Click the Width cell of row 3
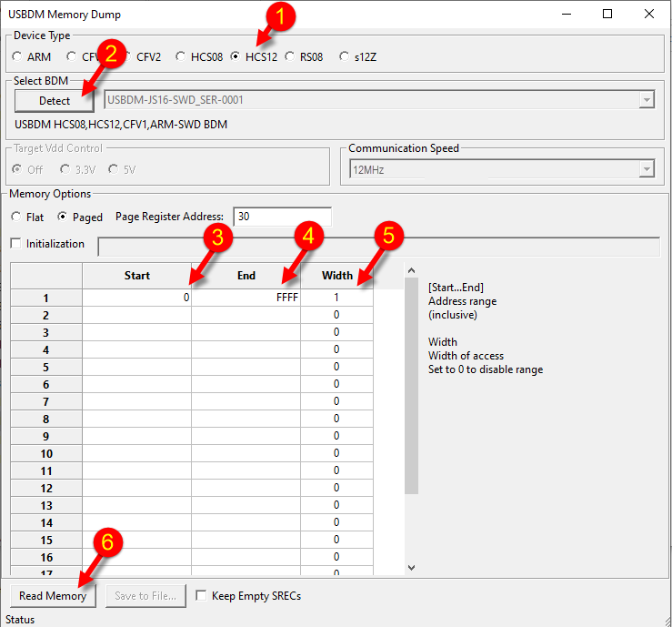The height and width of the screenshot is (627, 672). coord(336,332)
